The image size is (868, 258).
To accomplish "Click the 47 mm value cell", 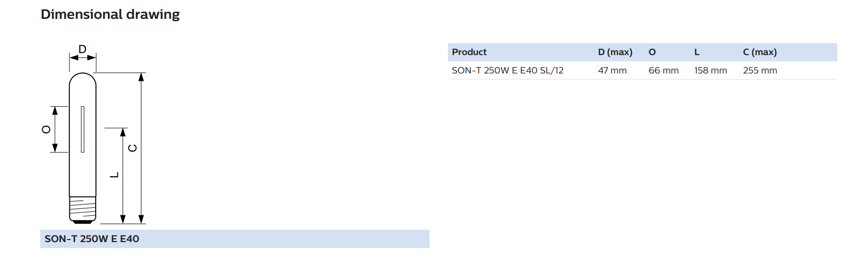I will pyautogui.click(x=613, y=70).
